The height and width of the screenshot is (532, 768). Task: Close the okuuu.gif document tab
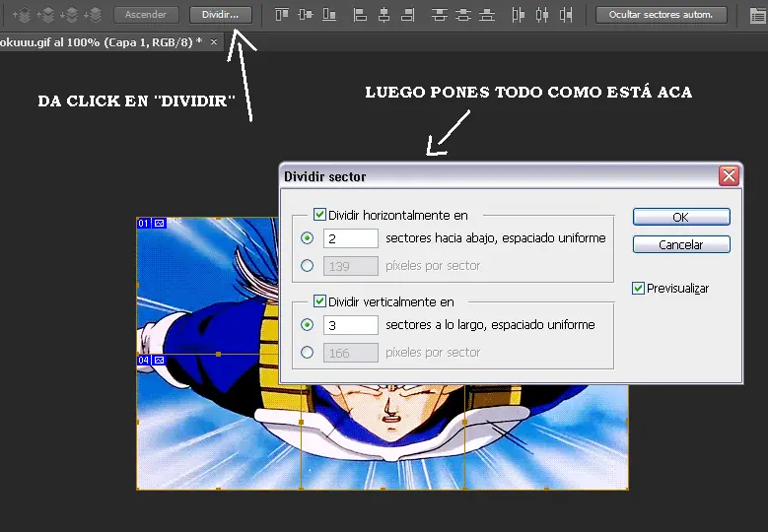(x=214, y=42)
